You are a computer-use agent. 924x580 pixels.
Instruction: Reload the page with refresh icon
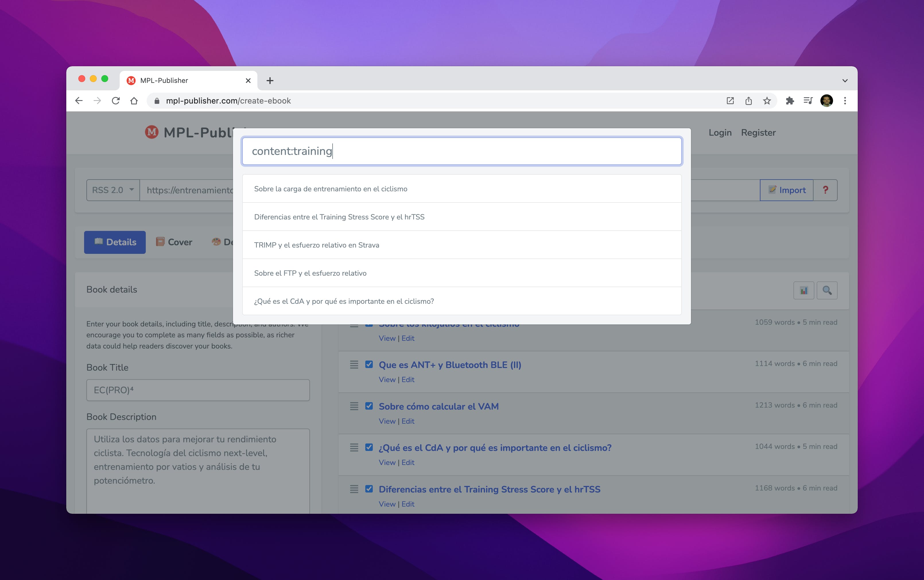[115, 101]
